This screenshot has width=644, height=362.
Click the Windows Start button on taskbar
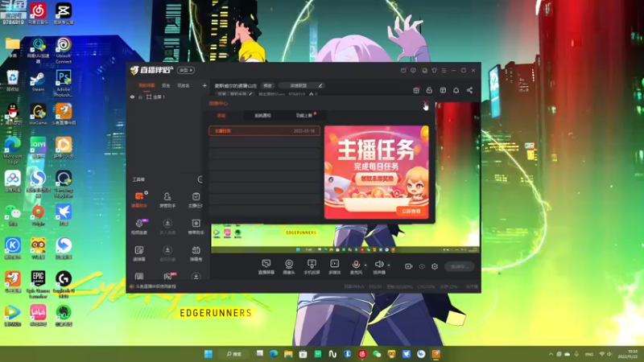(208, 354)
